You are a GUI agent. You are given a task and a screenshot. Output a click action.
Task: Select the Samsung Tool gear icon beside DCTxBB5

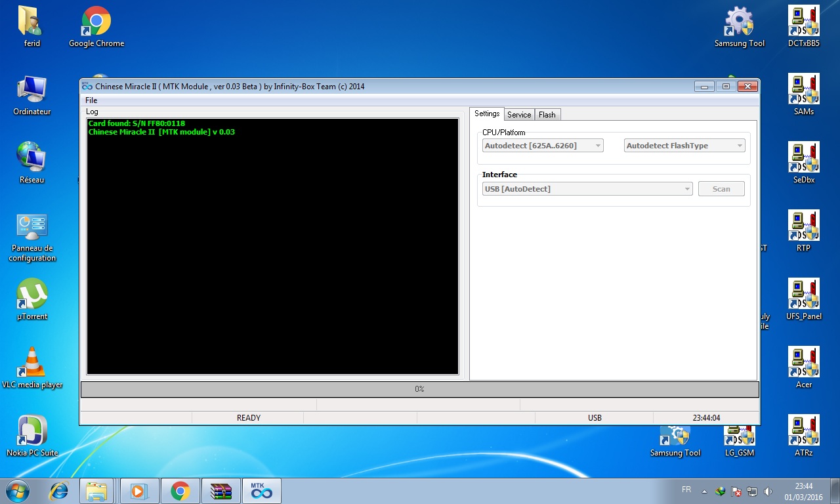[x=740, y=28]
